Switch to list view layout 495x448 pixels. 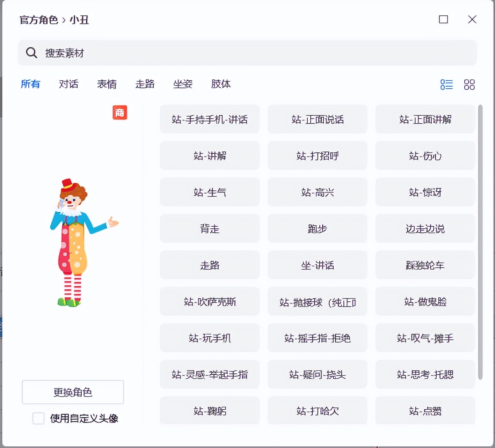(446, 84)
